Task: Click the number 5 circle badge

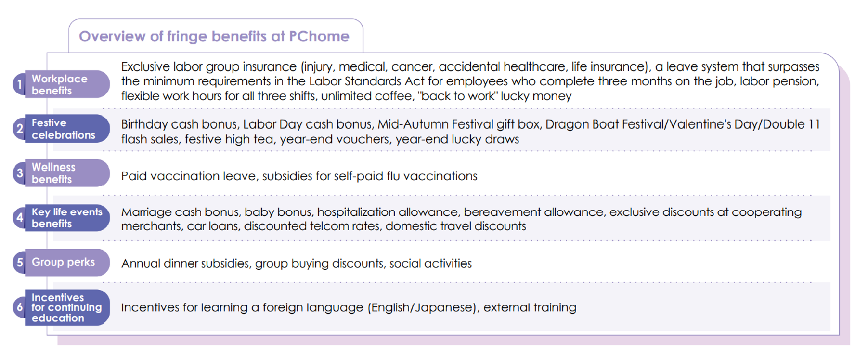Action: pos(19,263)
